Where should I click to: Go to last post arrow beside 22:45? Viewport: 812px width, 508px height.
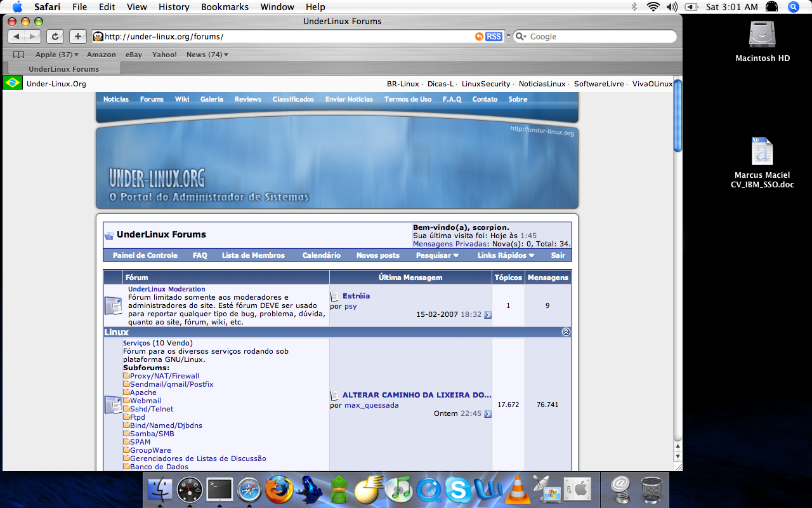pos(488,414)
